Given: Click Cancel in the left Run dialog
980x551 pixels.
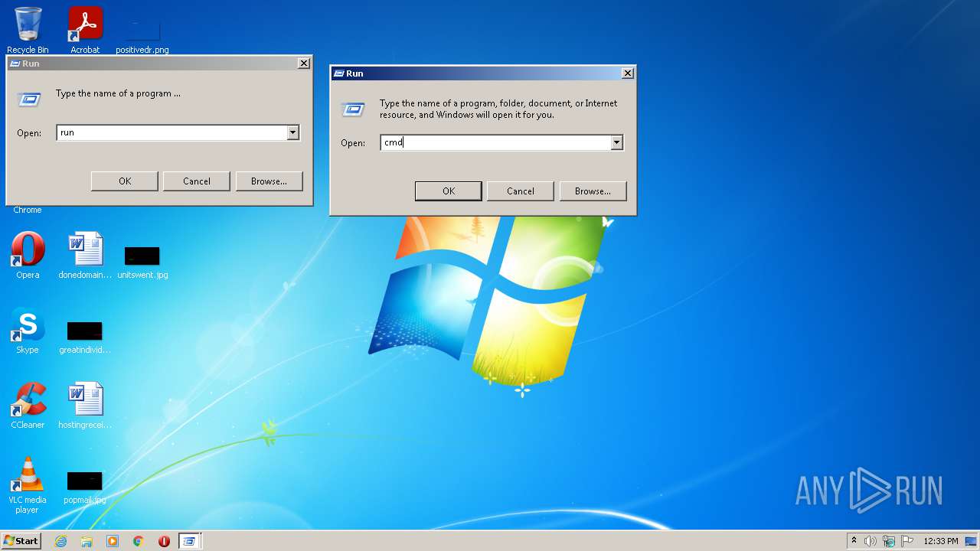Looking at the screenshot, I should tap(197, 181).
